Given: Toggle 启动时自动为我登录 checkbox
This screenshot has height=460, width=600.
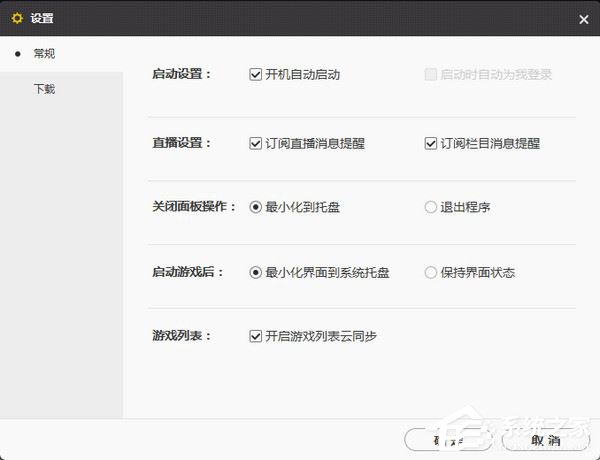Looking at the screenshot, I should 430,74.
